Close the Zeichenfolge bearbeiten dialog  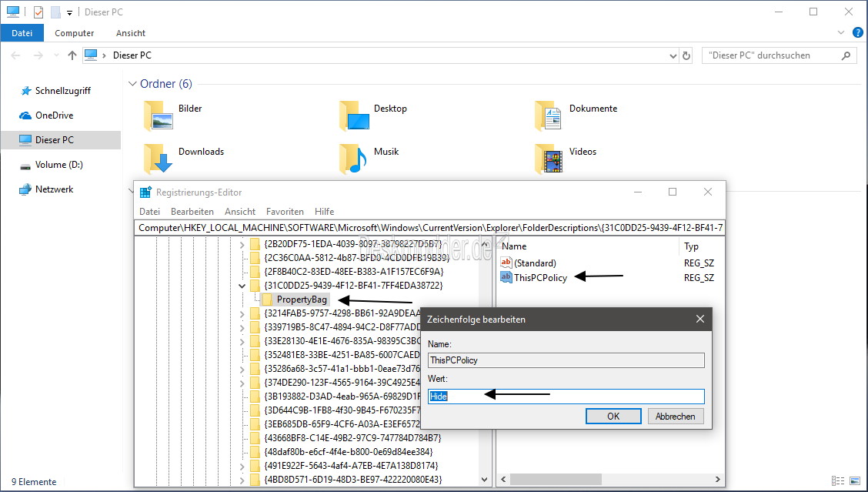700,319
